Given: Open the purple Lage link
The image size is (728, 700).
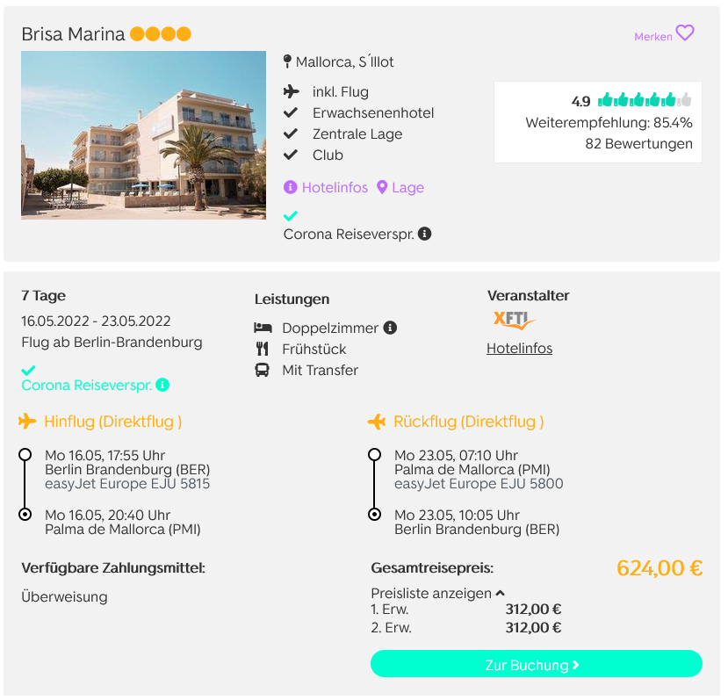Looking at the screenshot, I should pyautogui.click(x=407, y=188).
